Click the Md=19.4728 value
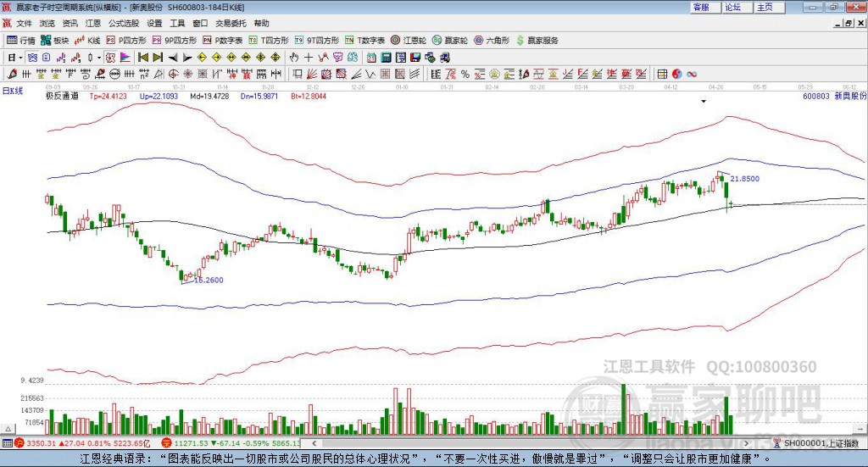This screenshot has width=868, height=467. click(x=209, y=96)
